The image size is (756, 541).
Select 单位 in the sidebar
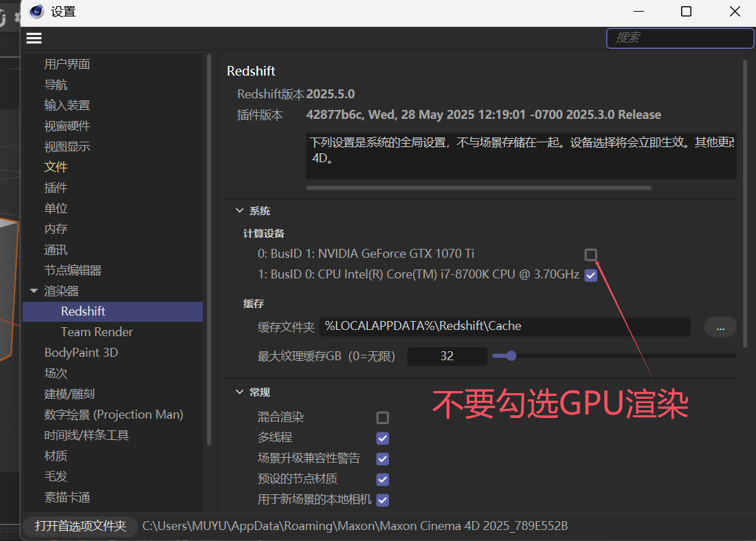56,208
